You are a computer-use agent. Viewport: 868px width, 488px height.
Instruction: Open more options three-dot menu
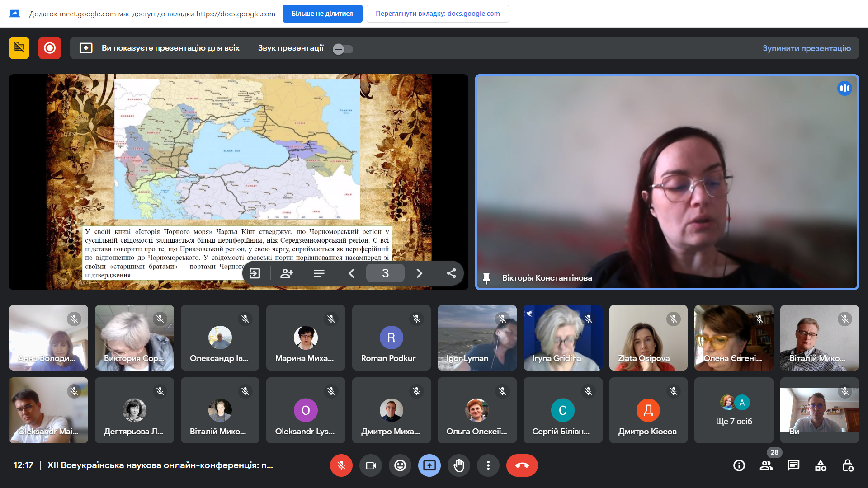point(488,465)
